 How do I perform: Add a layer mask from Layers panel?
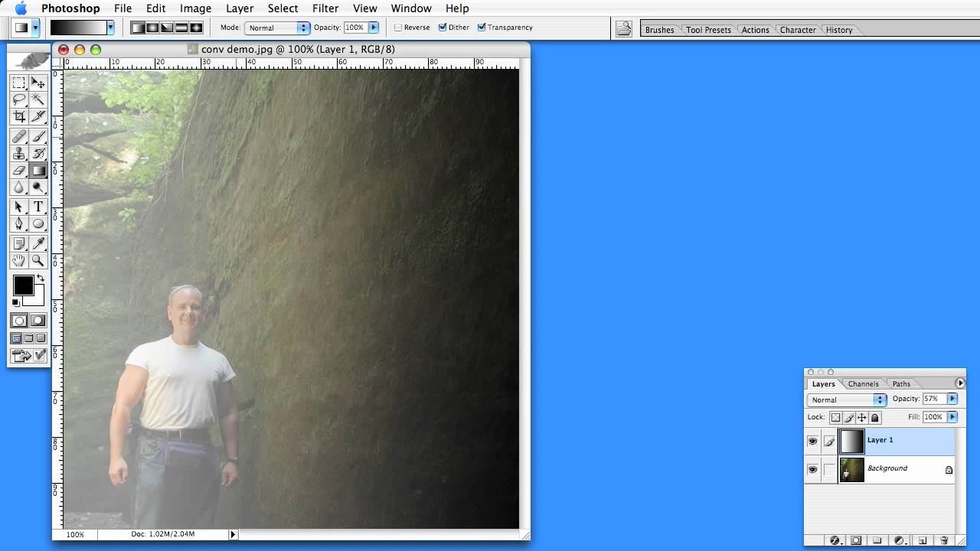[856, 540]
